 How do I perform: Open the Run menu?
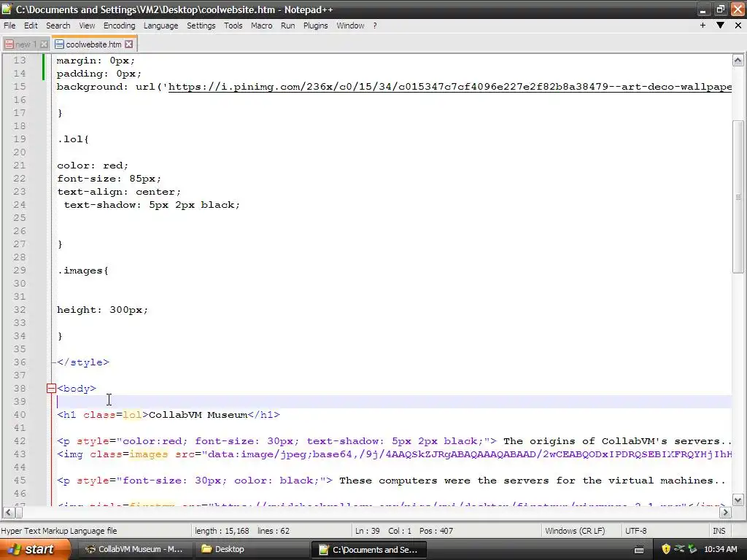[x=287, y=26]
